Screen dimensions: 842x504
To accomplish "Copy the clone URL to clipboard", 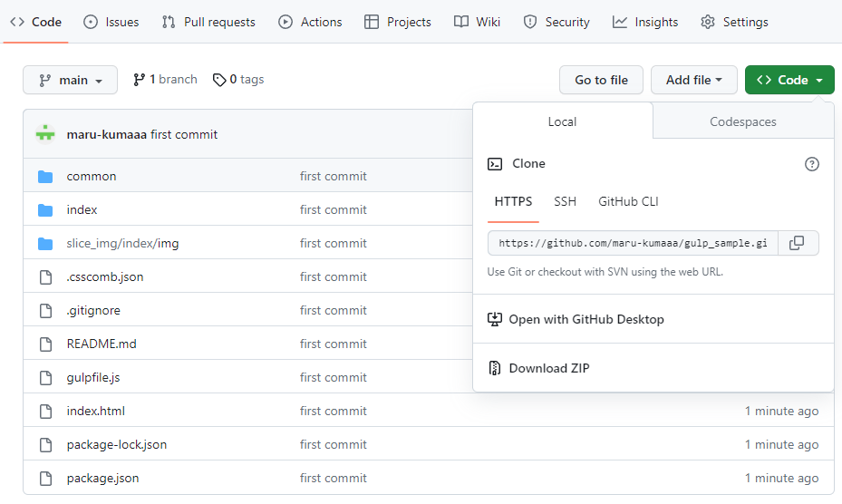I will (x=797, y=244).
